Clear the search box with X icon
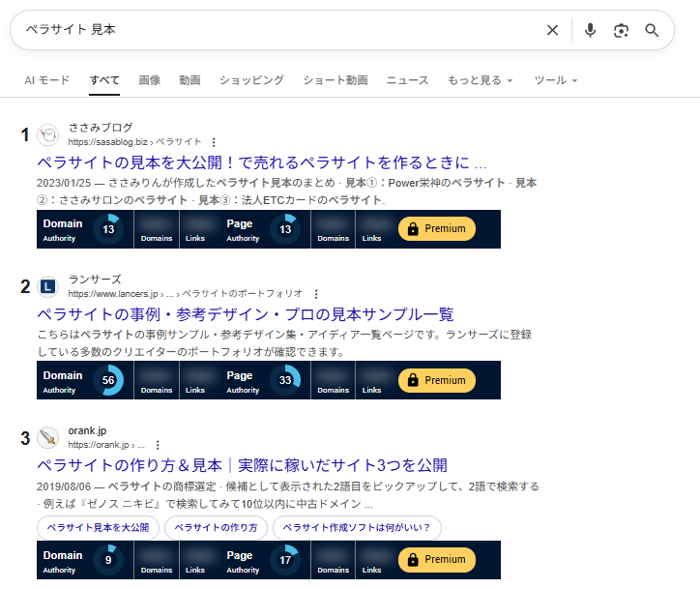Viewport: 700px width, 589px height. (552, 30)
